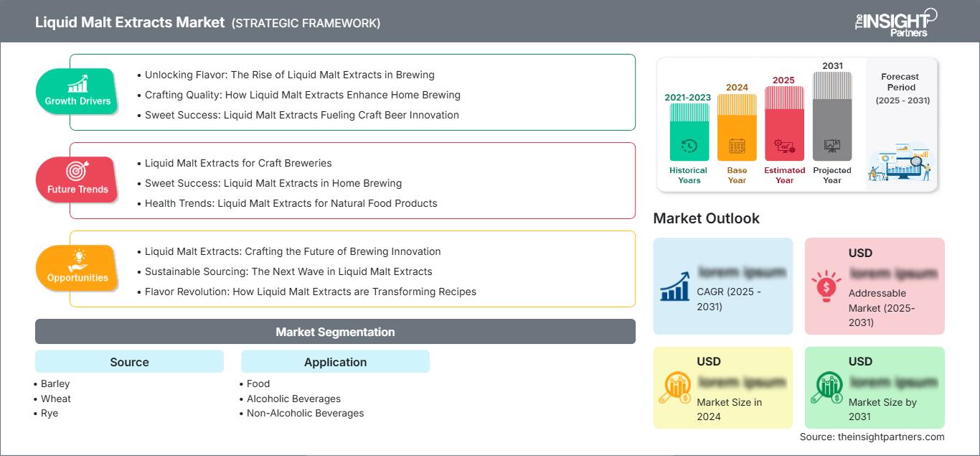Click the Projected Year presentation icon
The width and height of the screenshot is (980, 456).
pyautogui.click(x=832, y=146)
